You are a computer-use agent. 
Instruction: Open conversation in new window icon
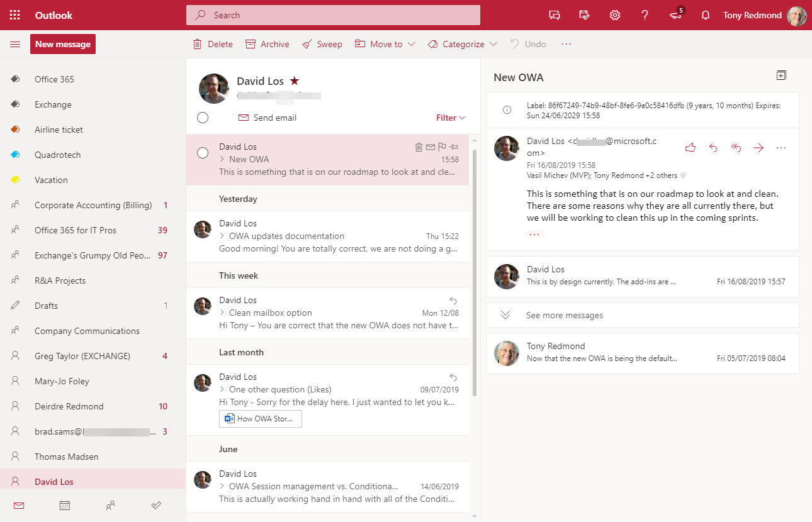(x=781, y=75)
